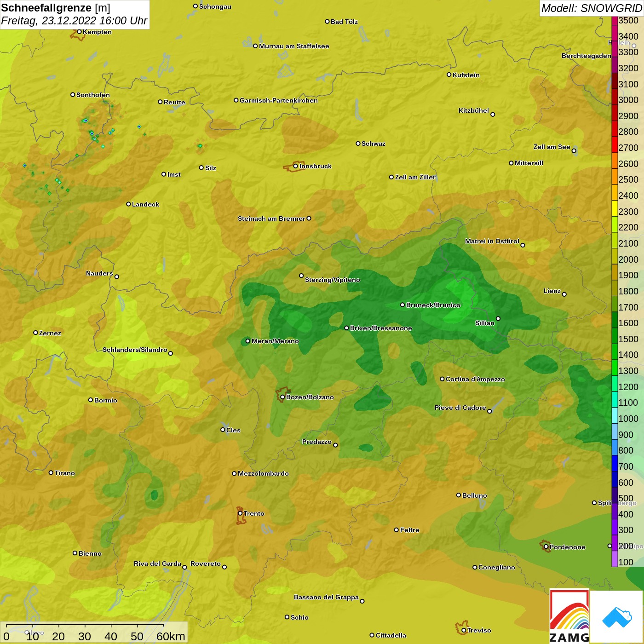
Task: Click the Mezzolombardo label
Action: coord(263,473)
